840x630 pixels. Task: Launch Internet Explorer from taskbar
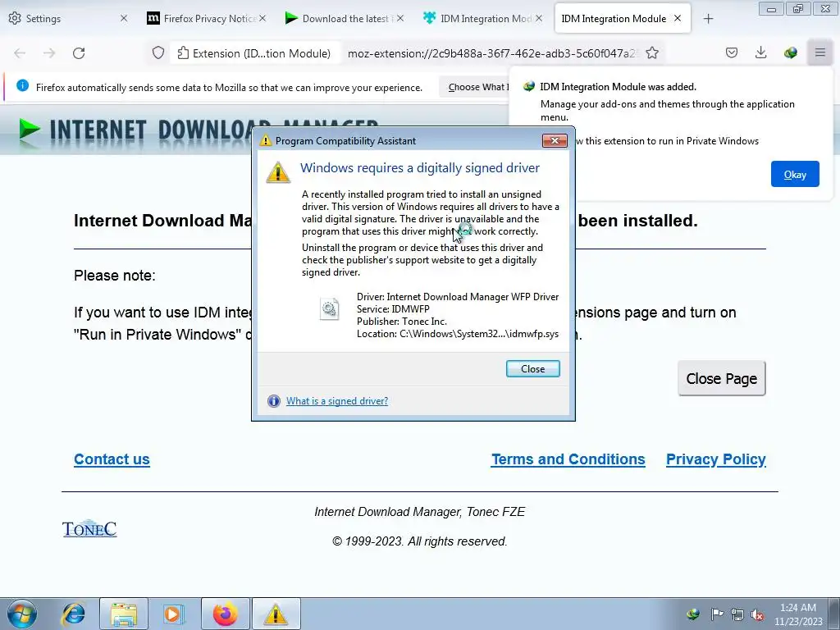pos(73,614)
